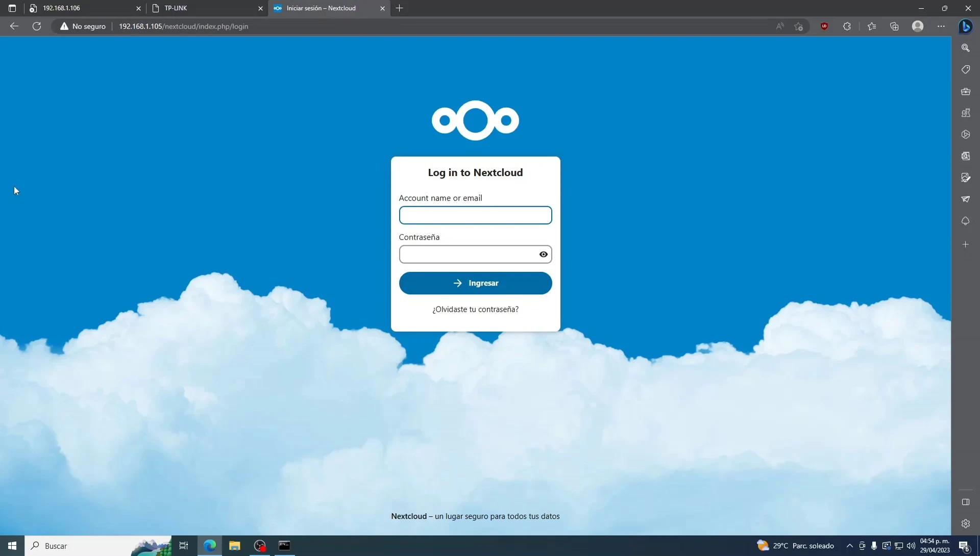Open Task View on the taskbar
Viewport: 980px width, 556px height.
click(x=184, y=546)
